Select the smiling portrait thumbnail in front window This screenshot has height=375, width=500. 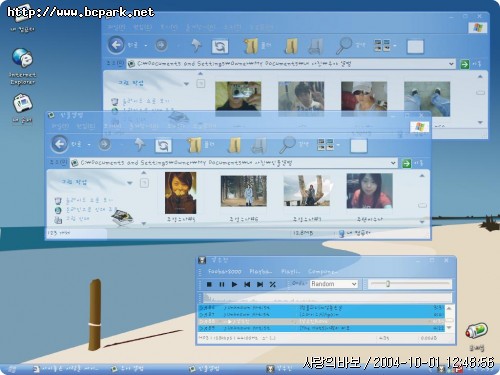180,193
